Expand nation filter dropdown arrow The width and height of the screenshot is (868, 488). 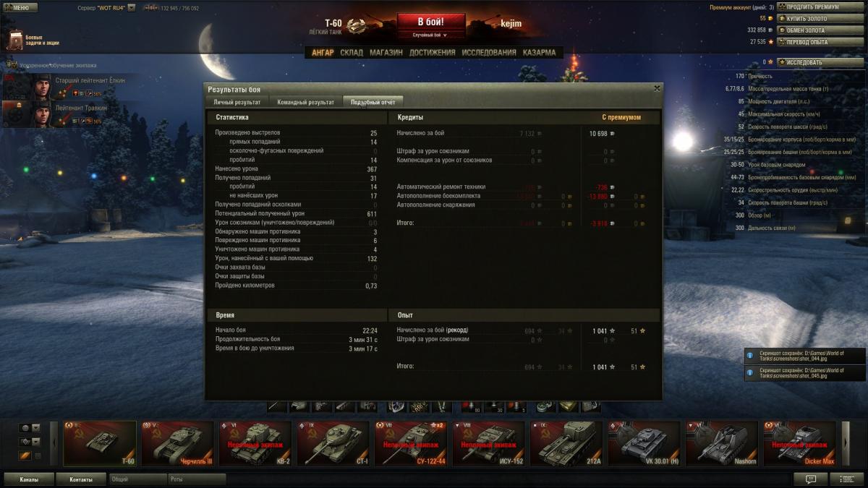pos(35,428)
